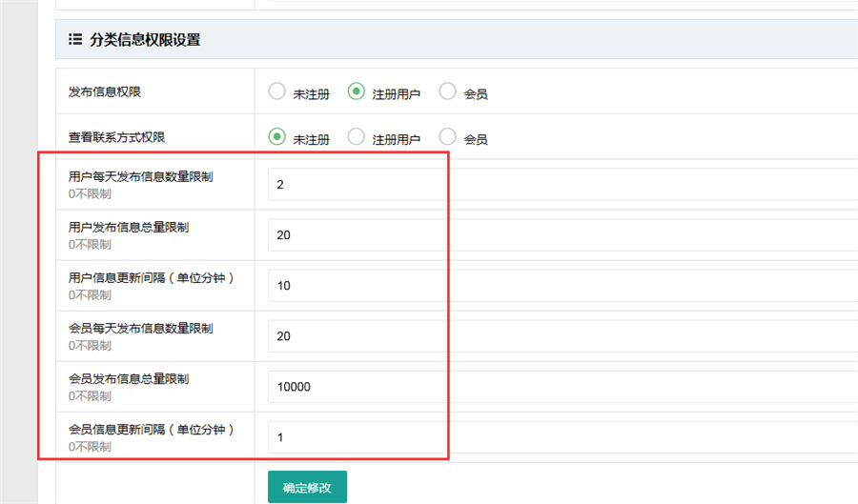This screenshot has width=858, height=504.
Task: Select 未注册 for 发布信息权限
Action: (x=277, y=92)
